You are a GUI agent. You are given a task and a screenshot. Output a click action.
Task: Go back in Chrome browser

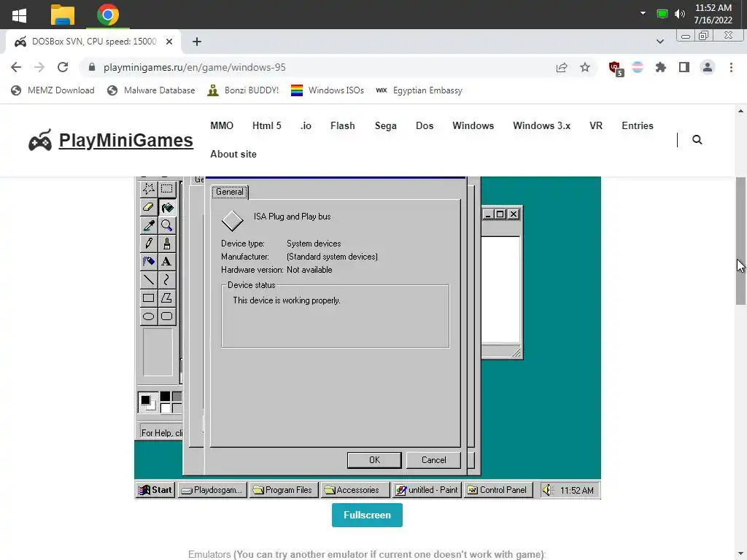(x=16, y=68)
